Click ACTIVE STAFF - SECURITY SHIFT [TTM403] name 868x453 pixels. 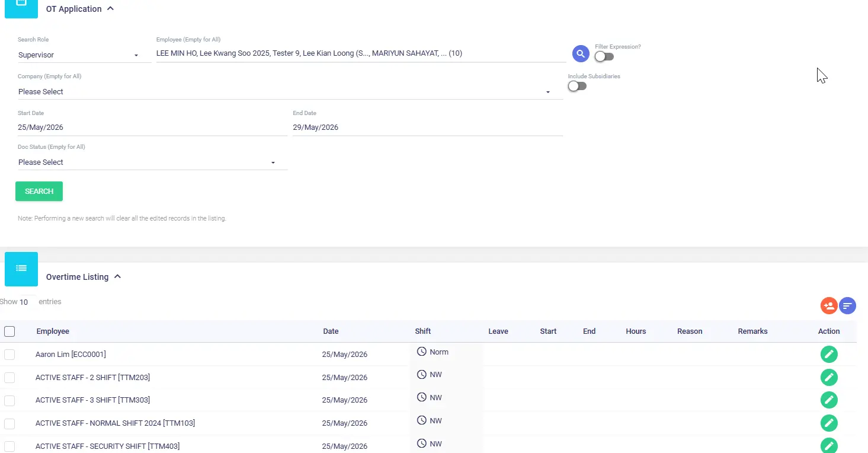[x=107, y=446]
